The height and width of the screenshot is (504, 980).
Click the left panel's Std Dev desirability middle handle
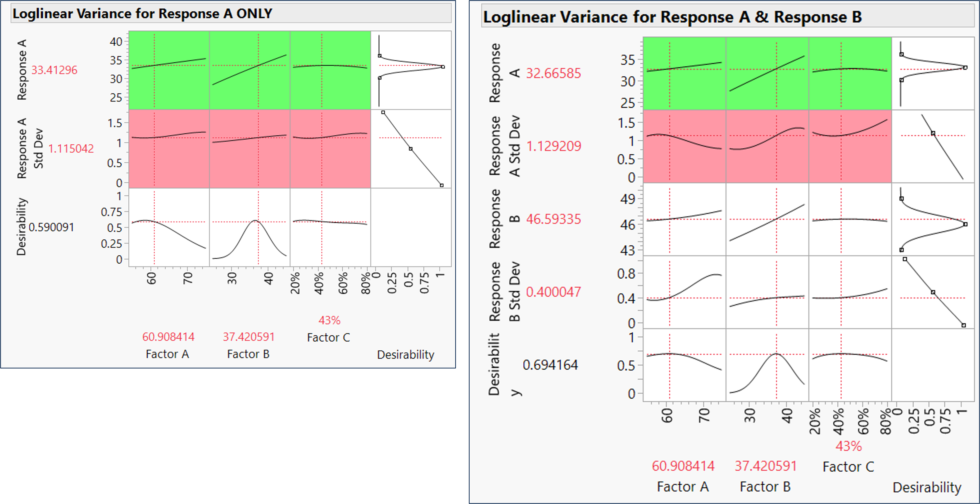point(410,149)
